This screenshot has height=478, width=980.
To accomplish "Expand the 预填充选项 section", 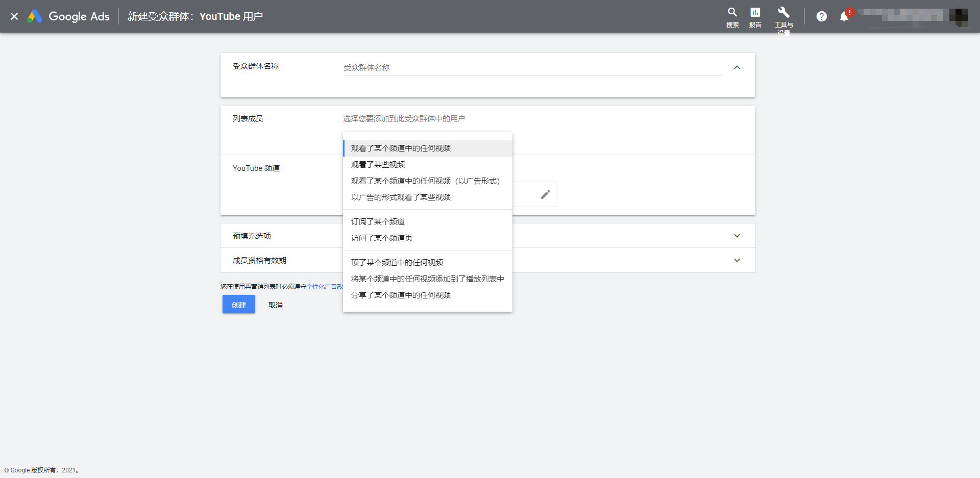I will coord(737,236).
